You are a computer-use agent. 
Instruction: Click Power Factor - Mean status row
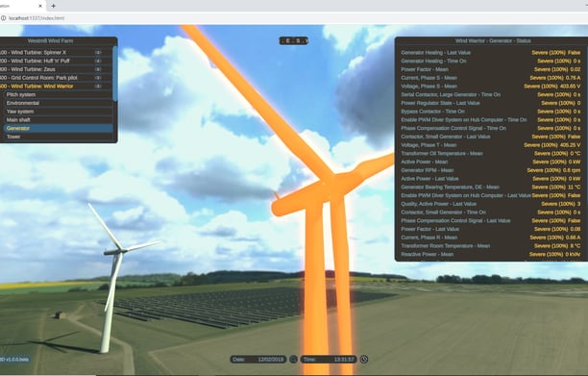click(x=491, y=69)
